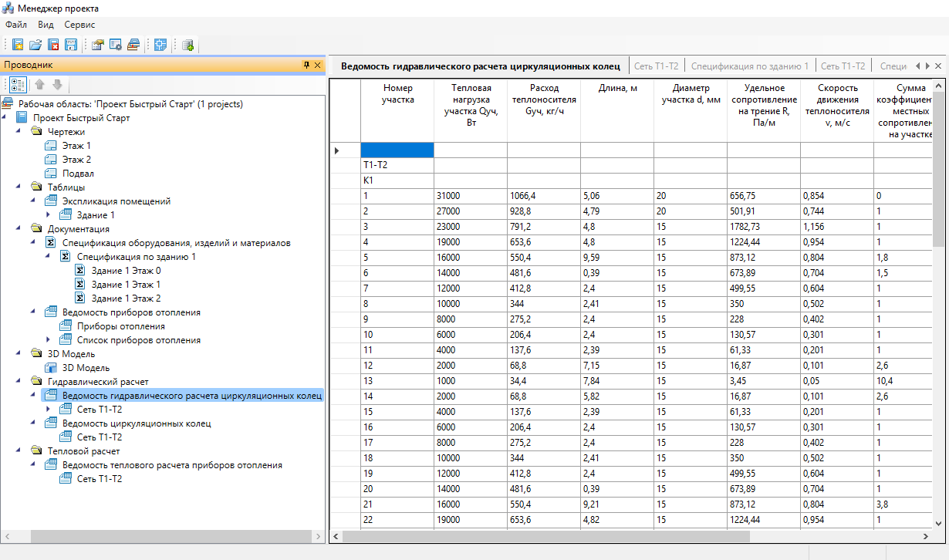Screen dimensions: 949x560
Task: Click the save floppy disk icon
Action: (71, 45)
